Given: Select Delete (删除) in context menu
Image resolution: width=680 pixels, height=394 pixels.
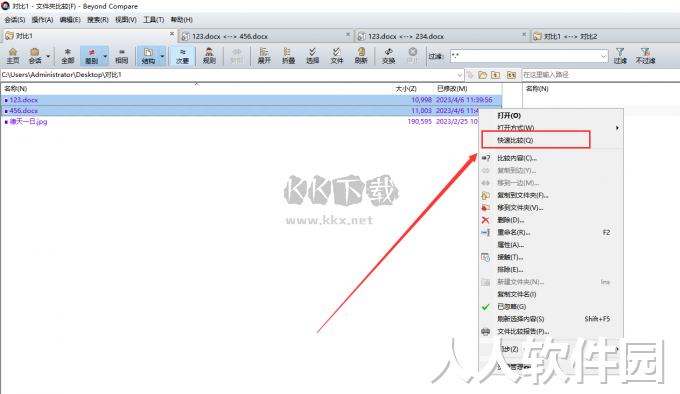Looking at the screenshot, I should click(x=510, y=220).
